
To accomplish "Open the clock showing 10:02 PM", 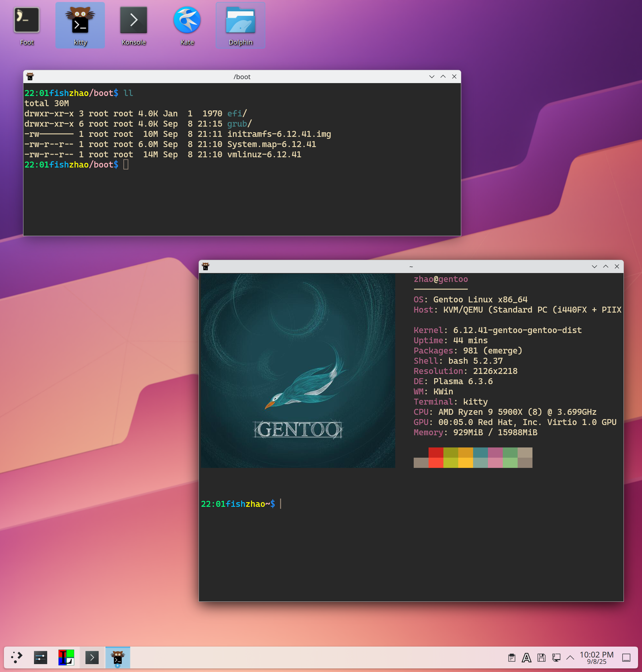I will (596, 657).
